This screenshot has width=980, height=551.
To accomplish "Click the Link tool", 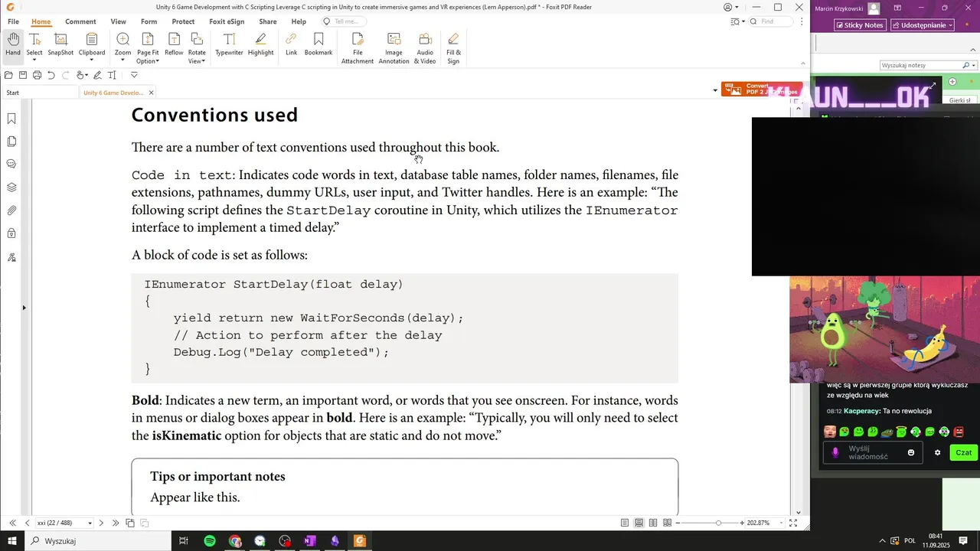I will point(291,44).
